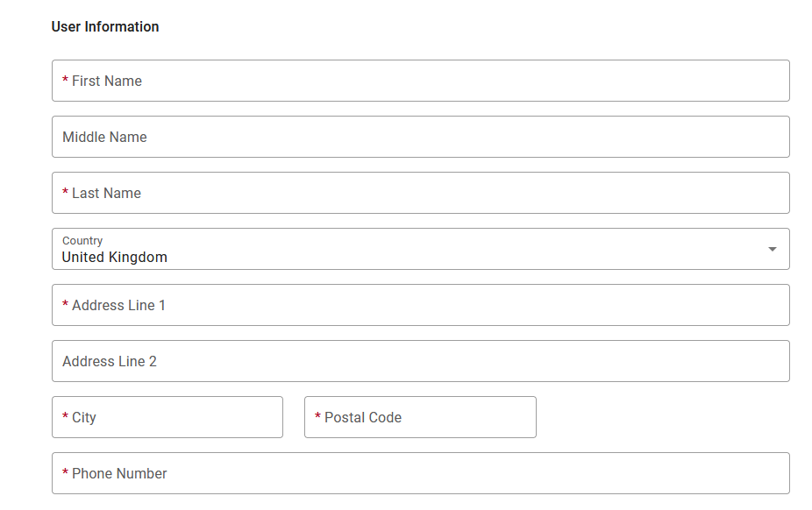Click into the Middle Name field
This screenshot has height=510, width=812.
pyautogui.click(x=421, y=137)
